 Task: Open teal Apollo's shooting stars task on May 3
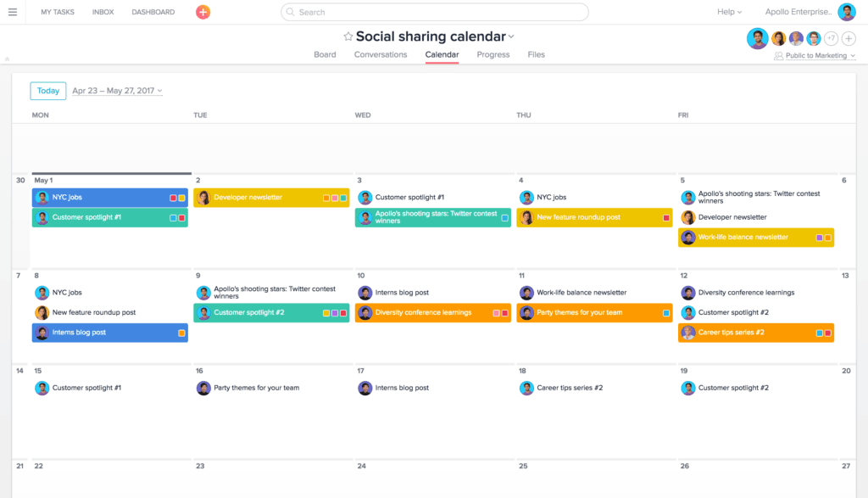(433, 218)
